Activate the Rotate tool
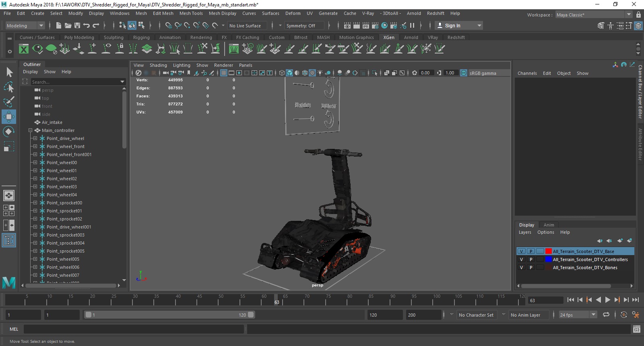Viewport: 644px width, 346px height. [9, 132]
